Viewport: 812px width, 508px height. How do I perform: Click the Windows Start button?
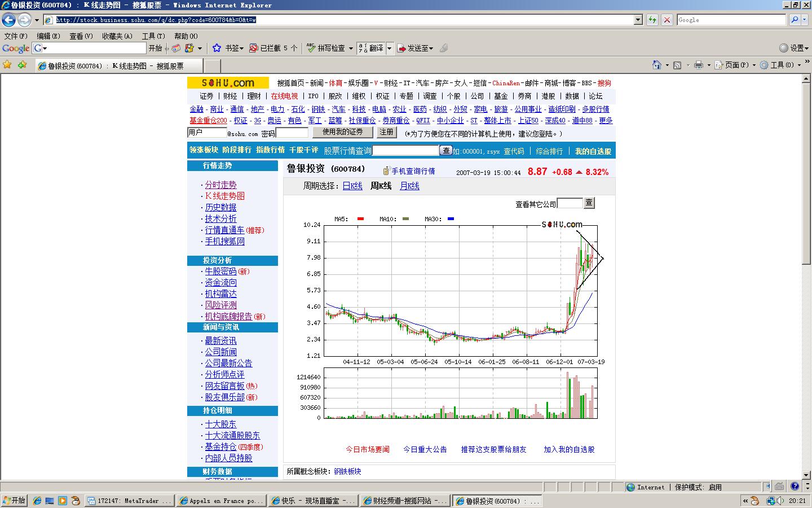(14, 501)
